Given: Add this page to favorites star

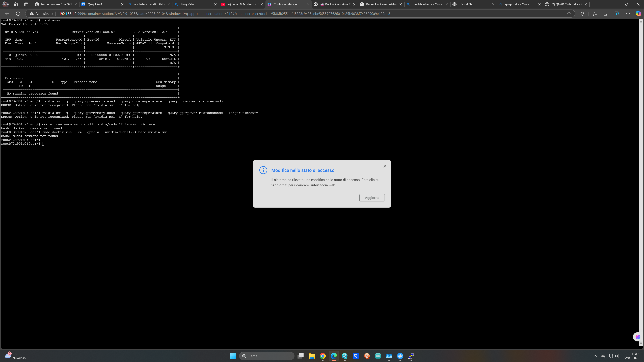Looking at the screenshot, I should 569,14.
